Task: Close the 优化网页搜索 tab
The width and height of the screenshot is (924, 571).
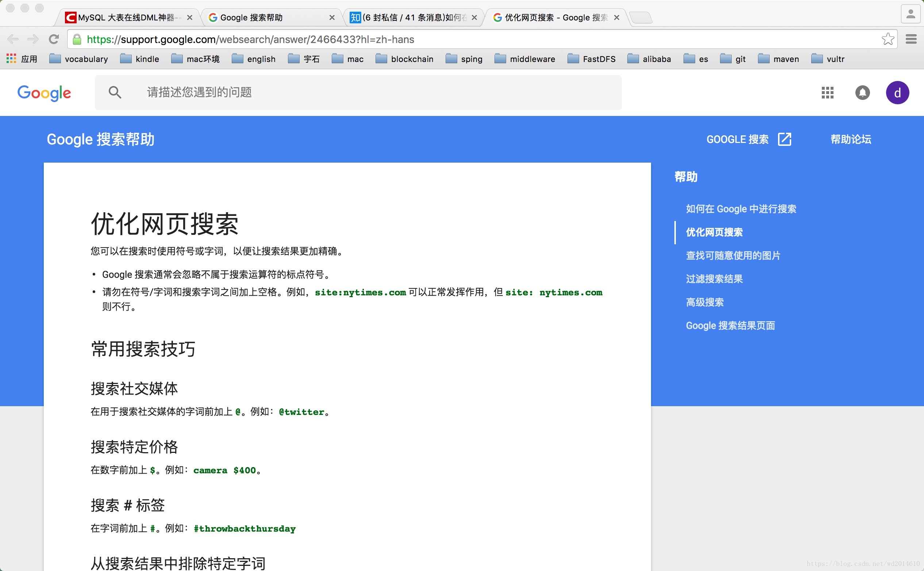Action: coord(616,18)
